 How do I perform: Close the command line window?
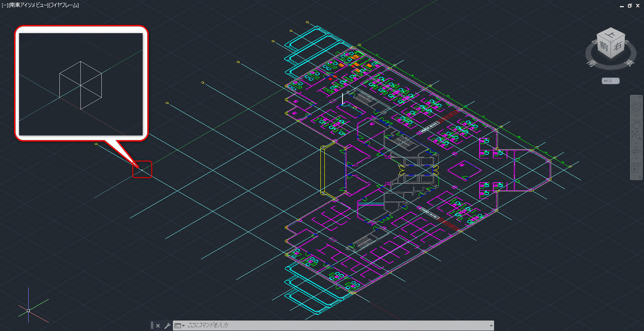coord(158,326)
